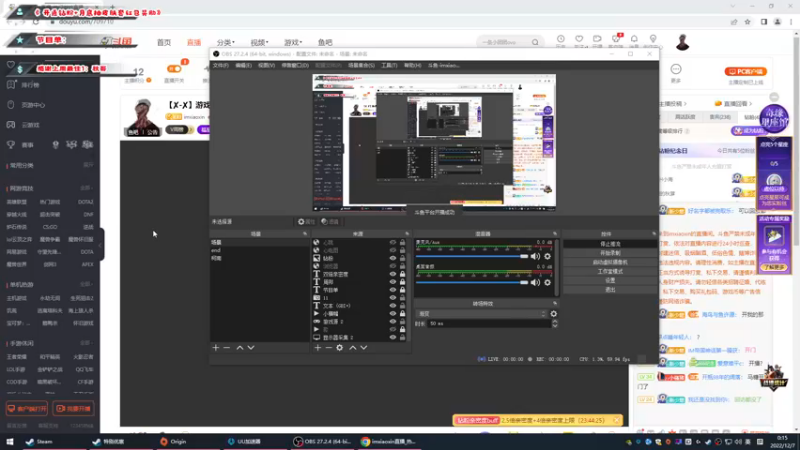Toggle visibility of 文本 (GDI+) source
This screenshot has height=450, width=800.
coord(393,306)
